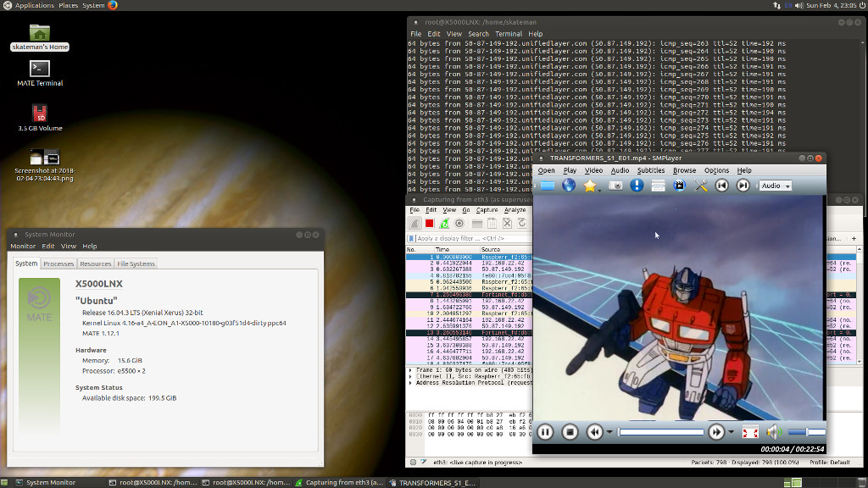The width and height of the screenshot is (868, 488).
Task: Click the blue film clapper icon in SMPlayer
Action: [679, 186]
